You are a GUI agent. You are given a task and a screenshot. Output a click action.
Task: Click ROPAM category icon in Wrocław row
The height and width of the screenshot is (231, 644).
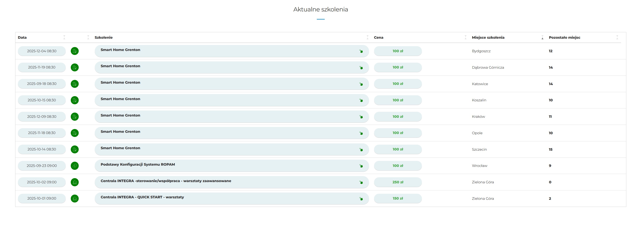[x=75, y=166]
